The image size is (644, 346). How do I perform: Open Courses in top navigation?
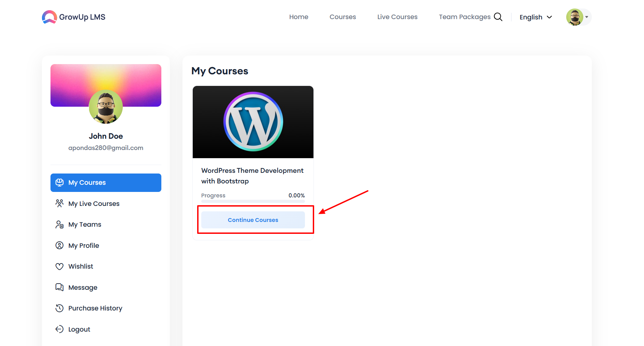(342, 17)
